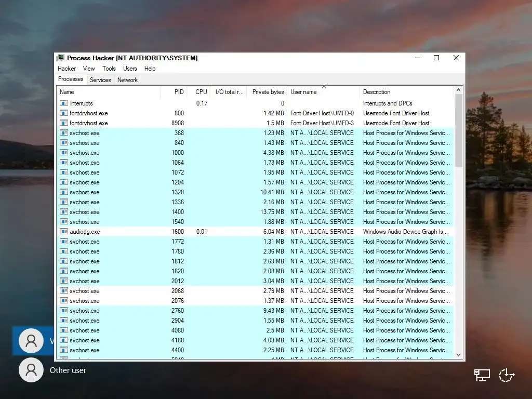Click icon of svchost.exe PID 2076
The height and width of the screenshot is (399, 532).
[x=64, y=301]
